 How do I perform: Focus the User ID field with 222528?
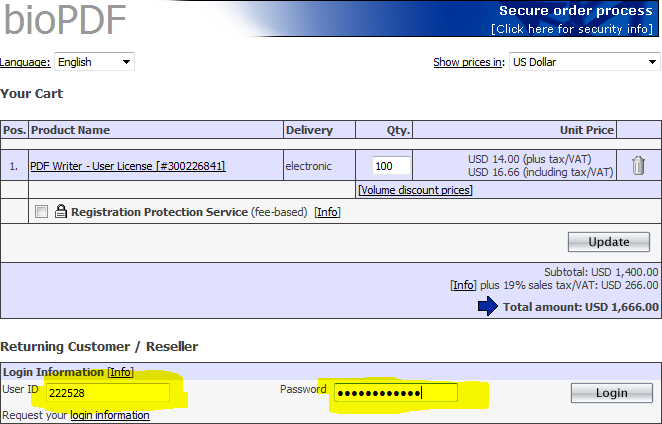tap(108, 393)
